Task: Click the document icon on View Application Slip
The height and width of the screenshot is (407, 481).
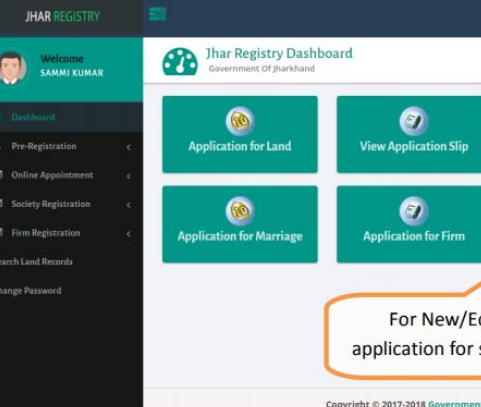Action: click(x=414, y=121)
